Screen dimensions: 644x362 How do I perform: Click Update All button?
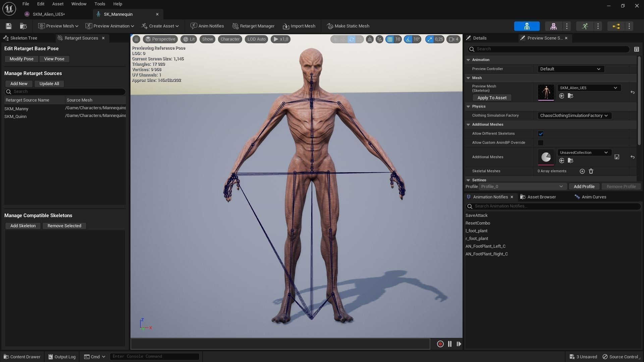(49, 84)
